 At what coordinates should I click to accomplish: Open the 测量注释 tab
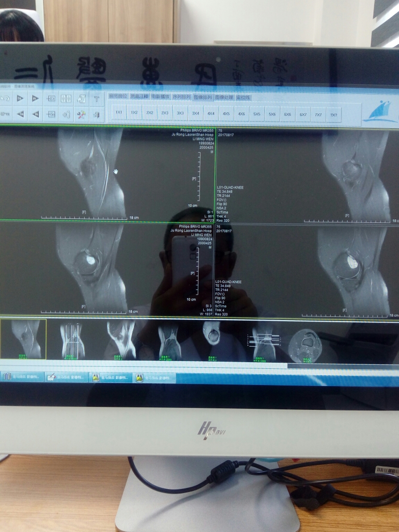(x=139, y=96)
